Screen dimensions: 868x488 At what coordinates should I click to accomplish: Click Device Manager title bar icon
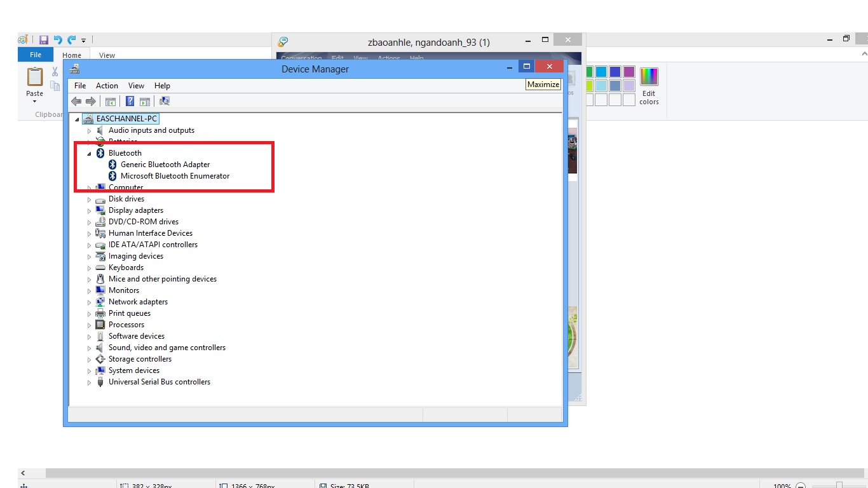click(x=74, y=69)
